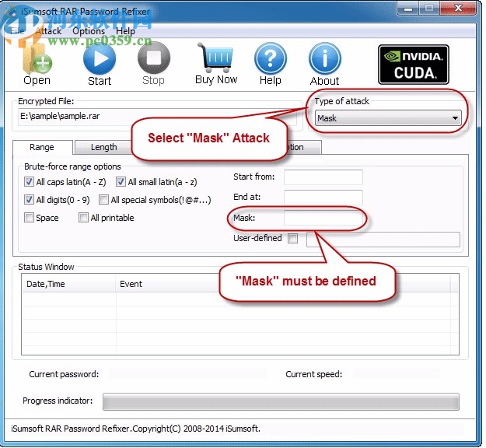This screenshot has width=486, height=448.
Task: Uncheck All small latin(a - z)
Action: 121,182
